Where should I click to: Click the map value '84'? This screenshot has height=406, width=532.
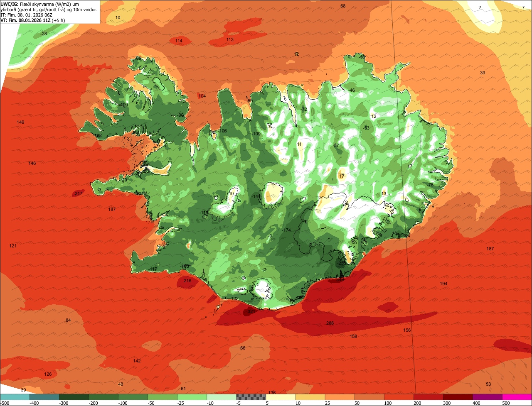[x=69, y=320]
